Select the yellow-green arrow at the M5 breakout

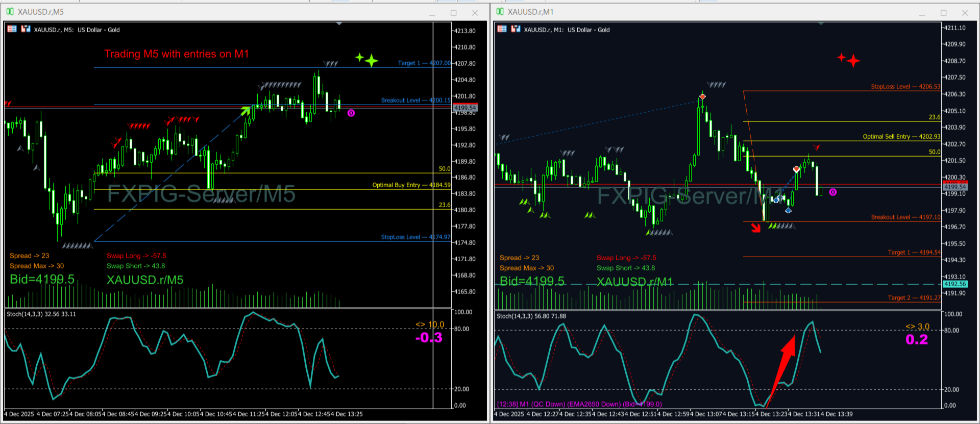(246, 111)
